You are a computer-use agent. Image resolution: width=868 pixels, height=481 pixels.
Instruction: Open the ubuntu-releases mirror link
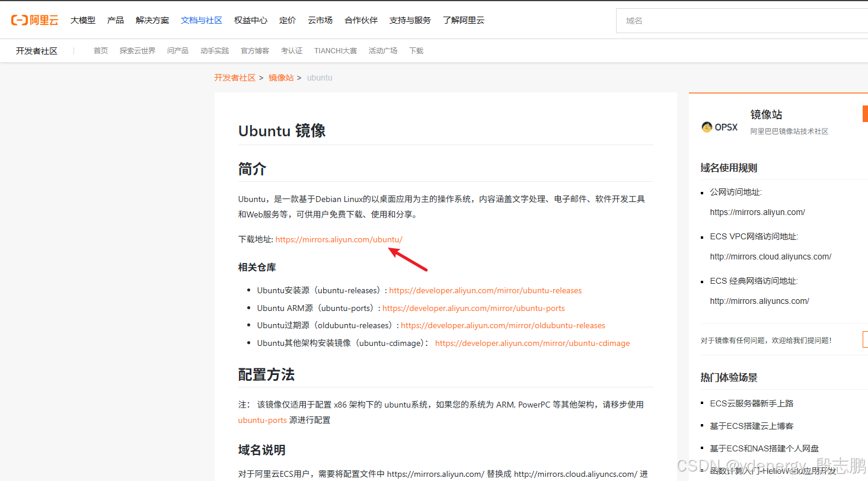click(x=486, y=290)
